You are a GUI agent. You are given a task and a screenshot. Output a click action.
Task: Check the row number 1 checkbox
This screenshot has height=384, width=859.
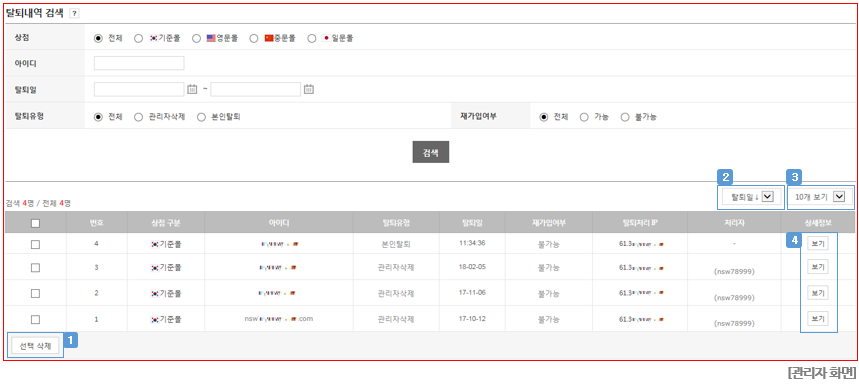tap(36, 319)
